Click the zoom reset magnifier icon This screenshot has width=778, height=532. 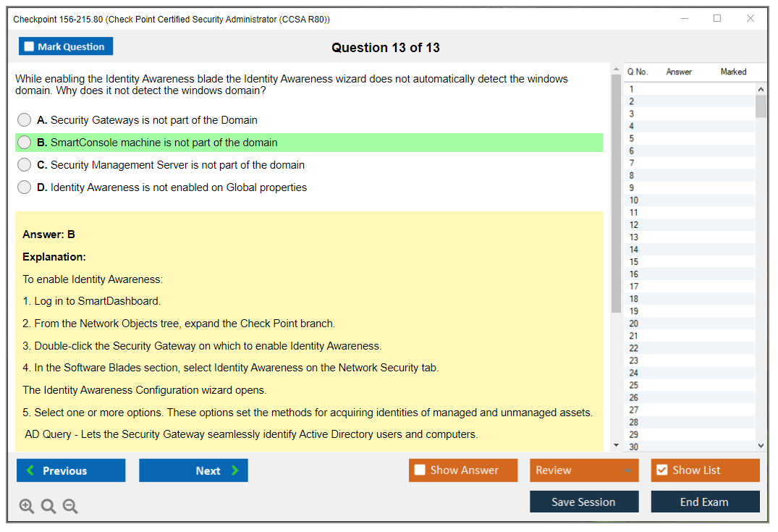pos(48,507)
